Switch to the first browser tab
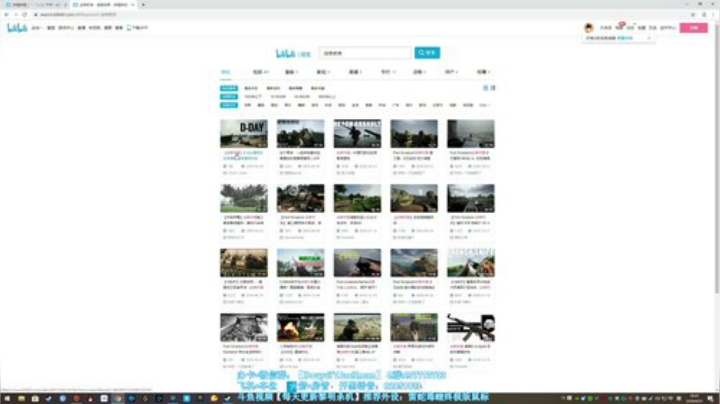Image resolution: width=720 pixels, height=404 pixels. point(36,5)
